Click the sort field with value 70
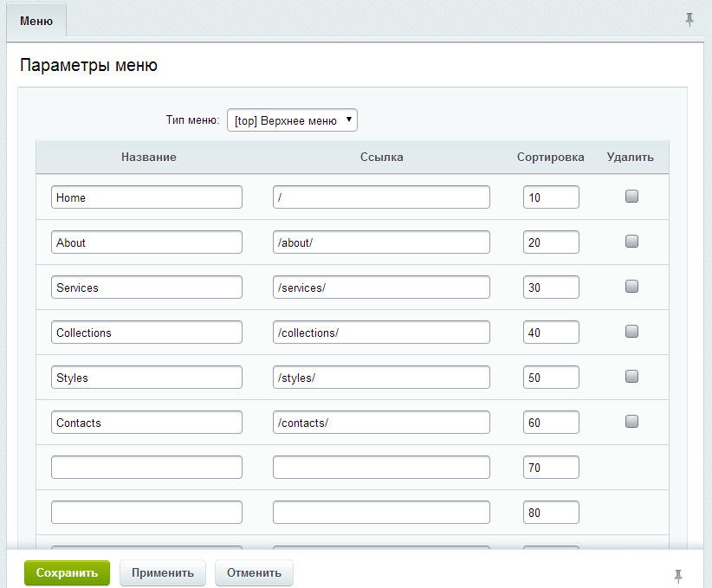 pos(551,467)
